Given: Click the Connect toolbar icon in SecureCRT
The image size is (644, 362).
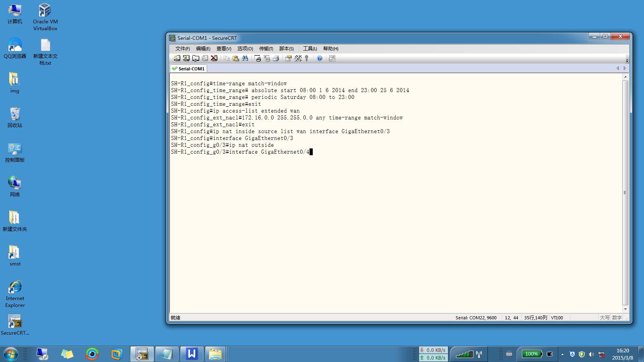Looking at the screenshot, I should click(177, 58).
